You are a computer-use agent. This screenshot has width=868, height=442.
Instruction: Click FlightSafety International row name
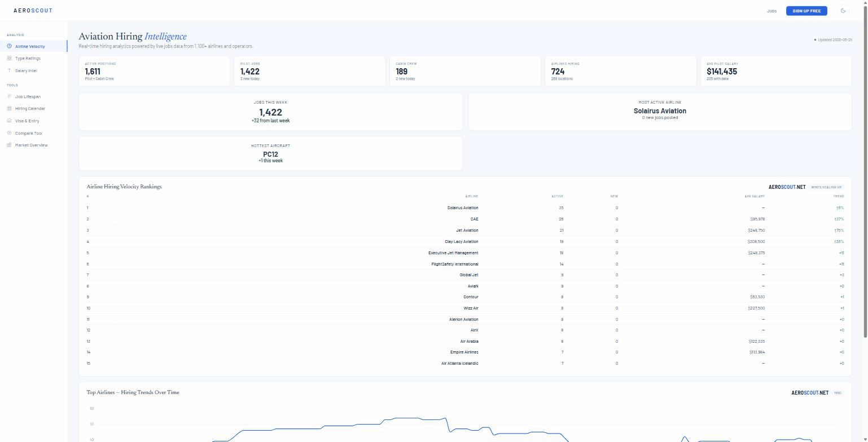(x=455, y=264)
